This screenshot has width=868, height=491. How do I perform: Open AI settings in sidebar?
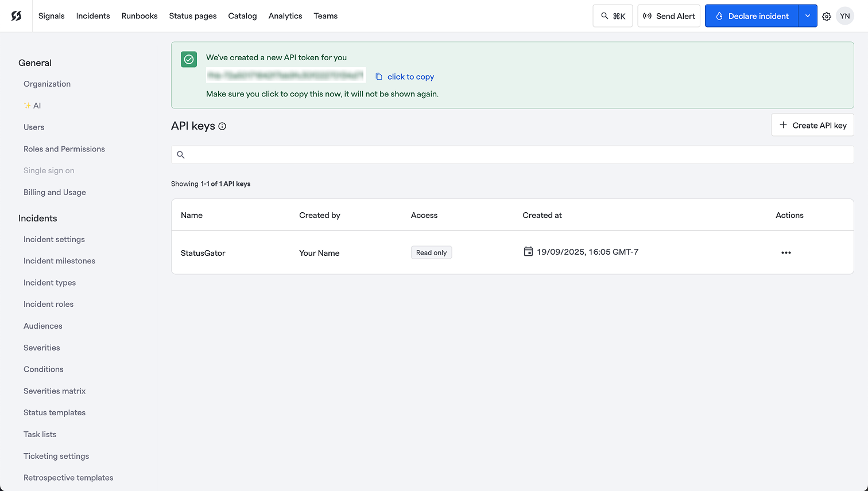[x=32, y=106]
